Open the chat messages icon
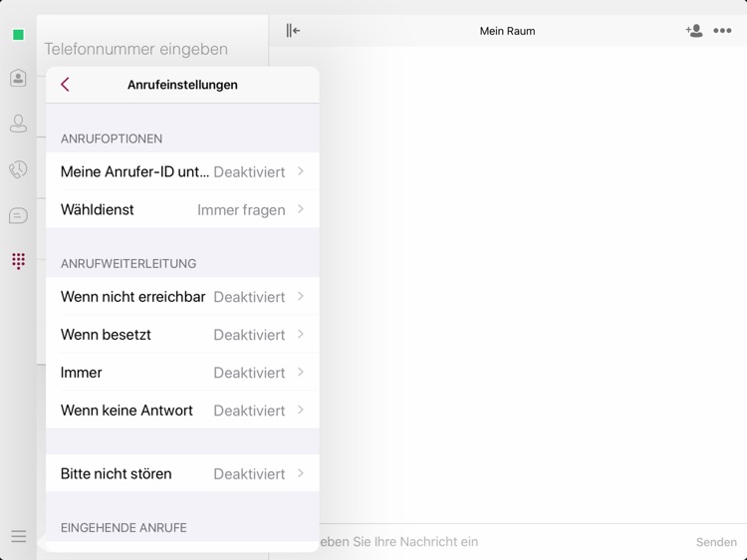747x560 pixels. (x=18, y=215)
